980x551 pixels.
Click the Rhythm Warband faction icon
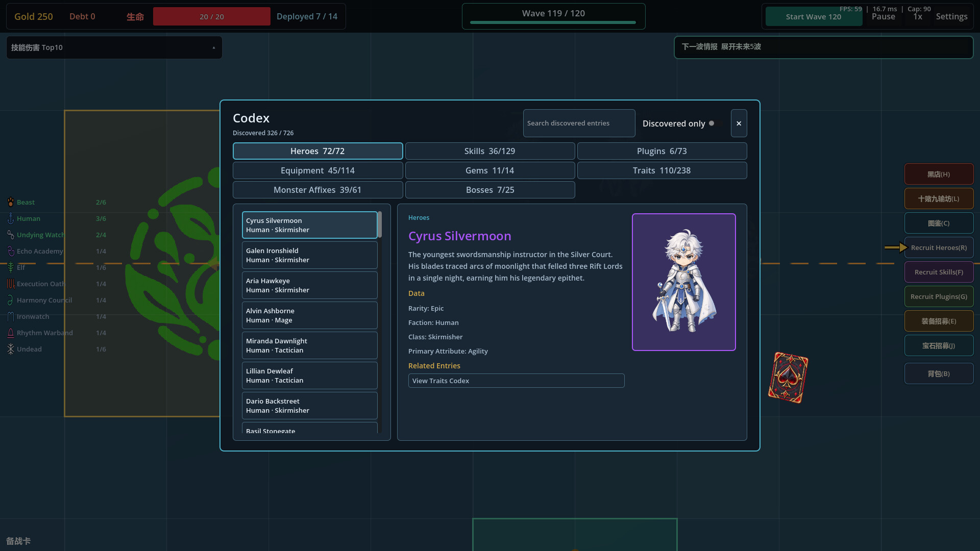11,333
